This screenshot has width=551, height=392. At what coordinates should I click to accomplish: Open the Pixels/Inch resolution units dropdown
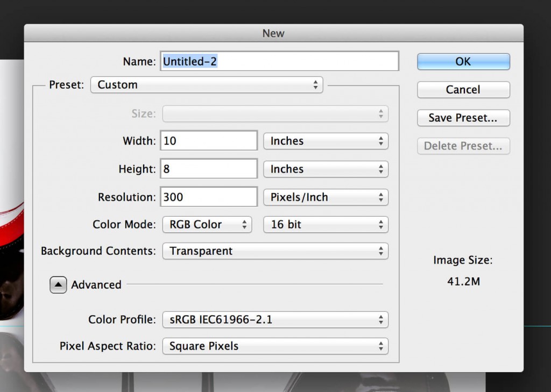(x=326, y=197)
